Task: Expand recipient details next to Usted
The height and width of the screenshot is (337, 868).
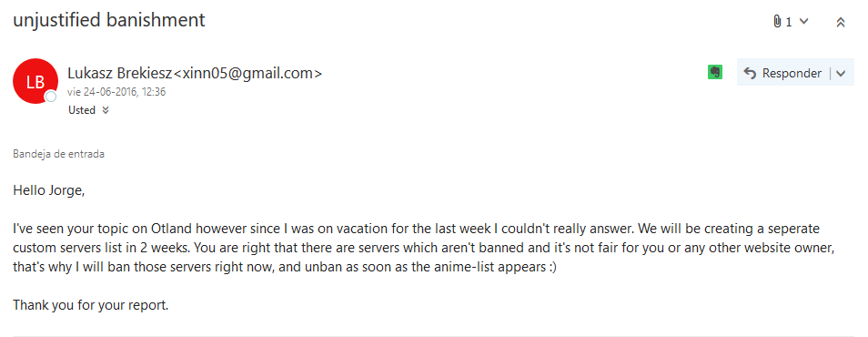Action: coord(106,110)
